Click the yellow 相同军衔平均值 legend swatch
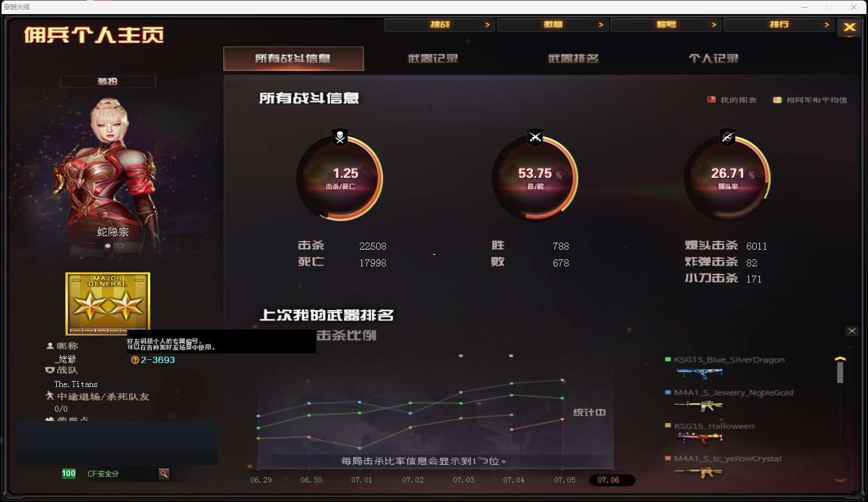Image resolution: width=868 pixels, height=502 pixels. pyautogui.click(x=777, y=99)
